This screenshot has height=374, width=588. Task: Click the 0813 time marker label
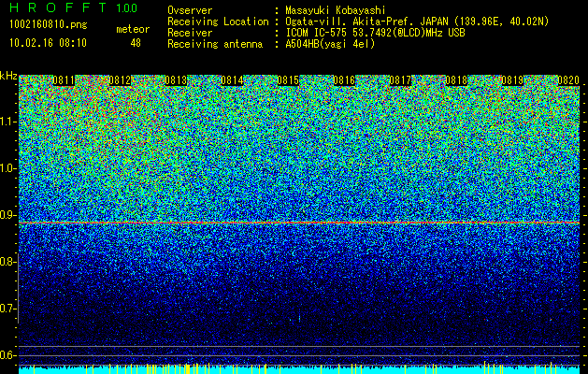176,79
